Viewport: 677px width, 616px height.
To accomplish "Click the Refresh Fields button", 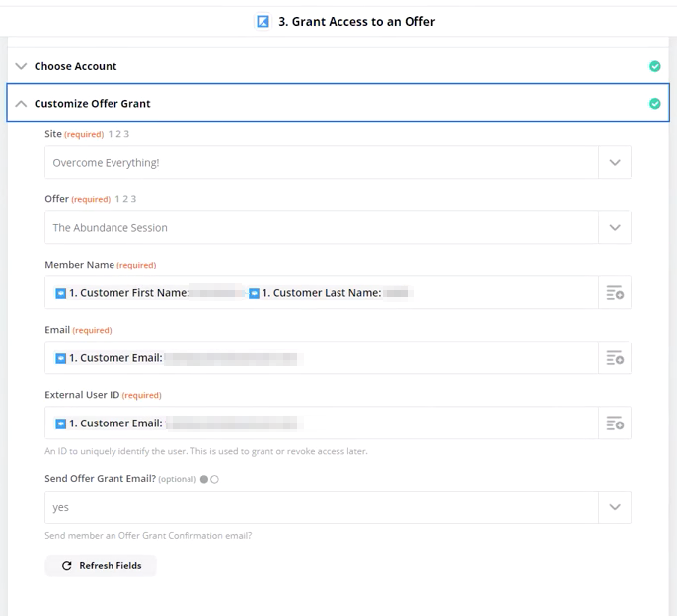I will pos(101,566).
